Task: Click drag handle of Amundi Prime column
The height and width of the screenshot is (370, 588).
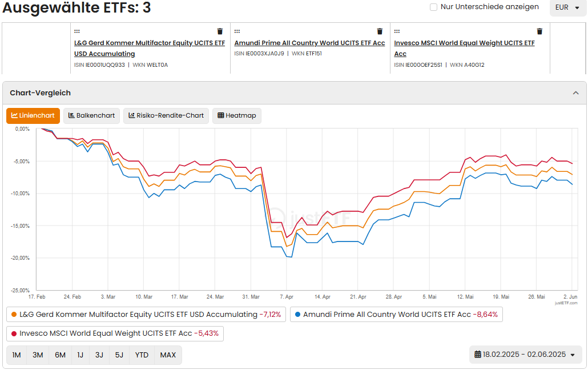Action: point(237,31)
